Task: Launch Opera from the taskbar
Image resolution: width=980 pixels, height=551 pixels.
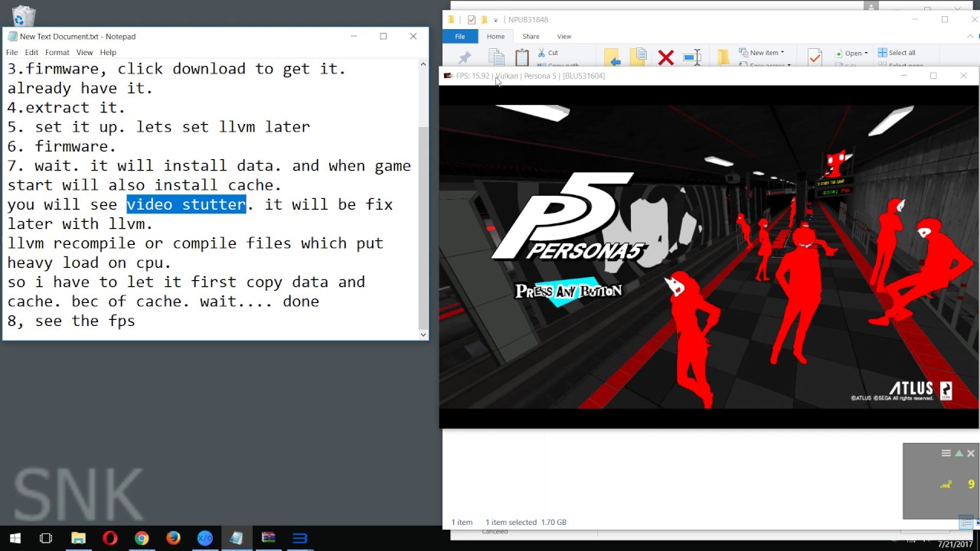Action: tap(109, 538)
